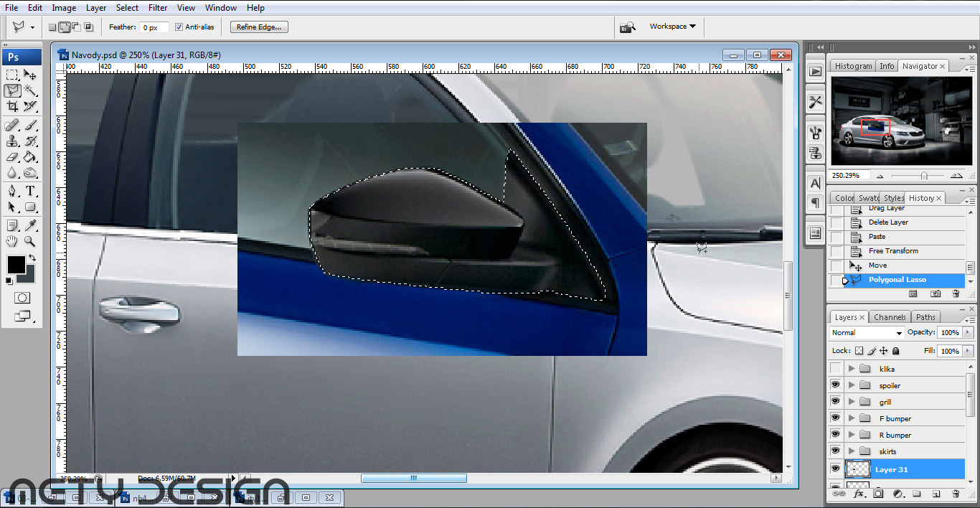980x508 pixels.
Task: Pick the Horizontal Type tool
Action: coord(30,192)
